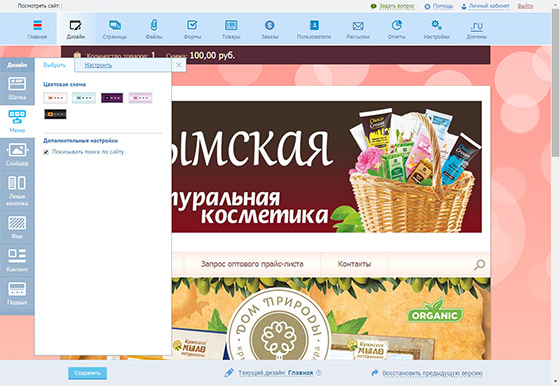560x386 pixels.
Task: Go to the Формы section
Action: (x=192, y=29)
